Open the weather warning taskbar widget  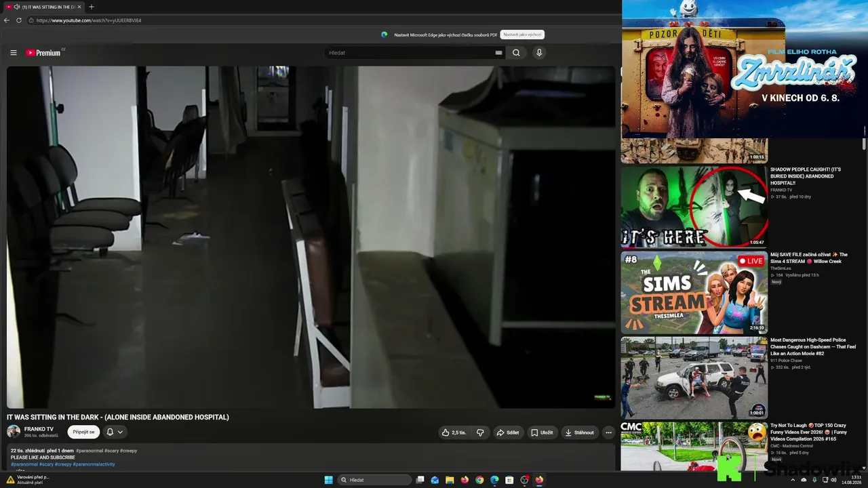(27, 479)
